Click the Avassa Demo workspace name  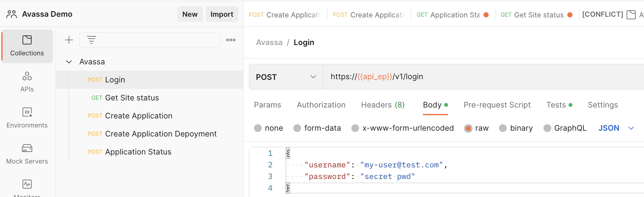tap(47, 14)
